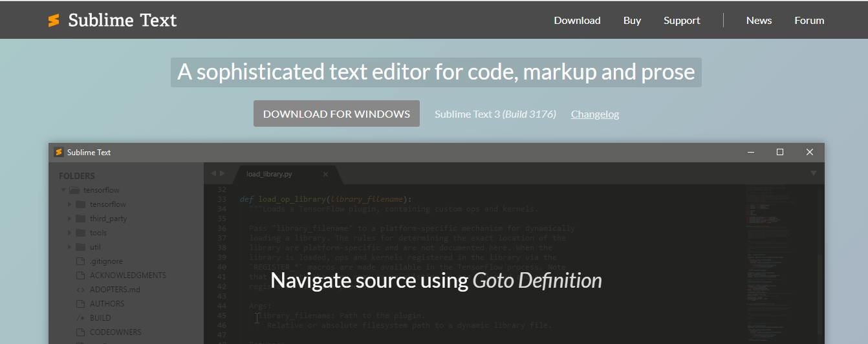Go to the Support menu item
The image size is (868, 344).
coord(682,20)
